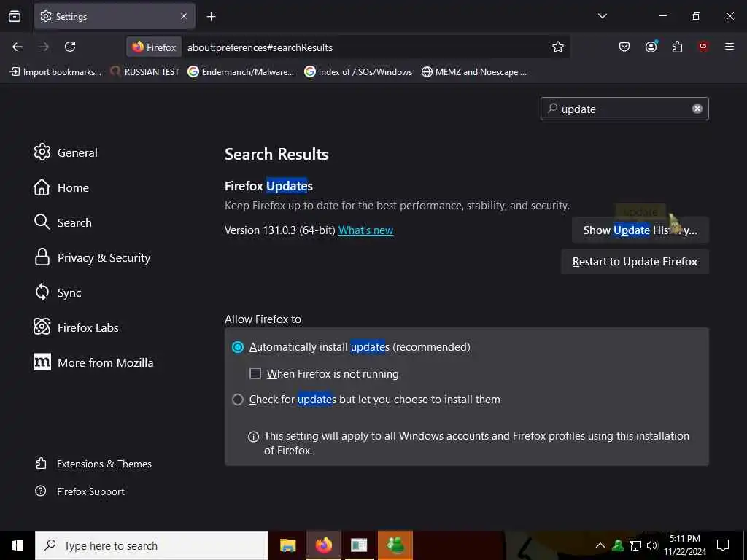Expand the list all tabs chevron
The image size is (747, 560).
[x=602, y=16]
